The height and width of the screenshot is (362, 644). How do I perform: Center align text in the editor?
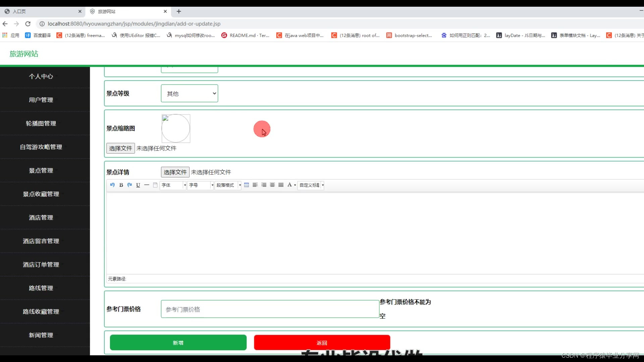272,185
